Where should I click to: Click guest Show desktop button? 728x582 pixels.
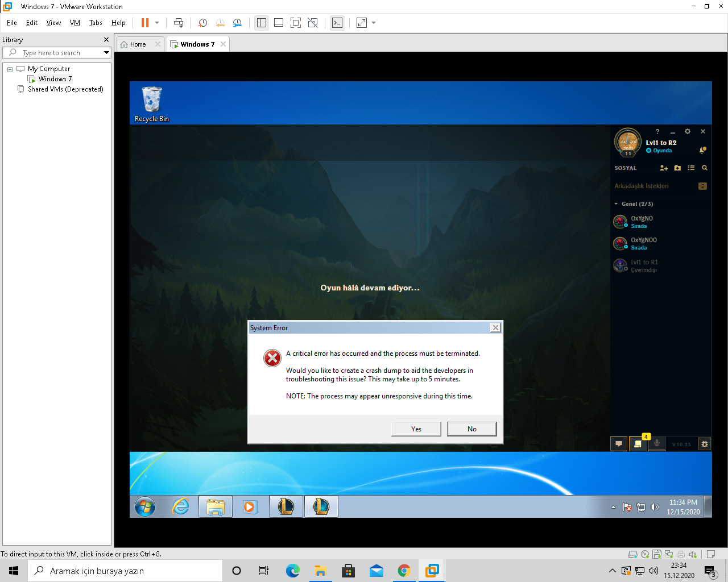click(708, 506)
